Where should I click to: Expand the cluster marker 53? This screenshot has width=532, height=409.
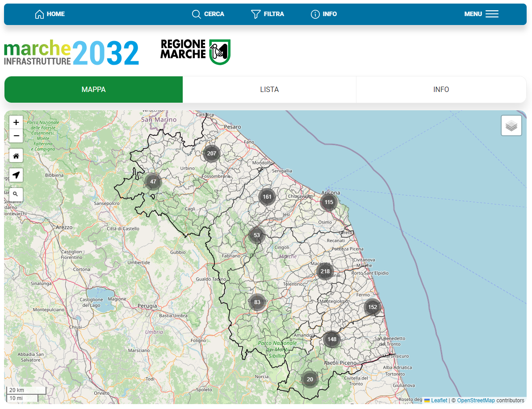256,235
